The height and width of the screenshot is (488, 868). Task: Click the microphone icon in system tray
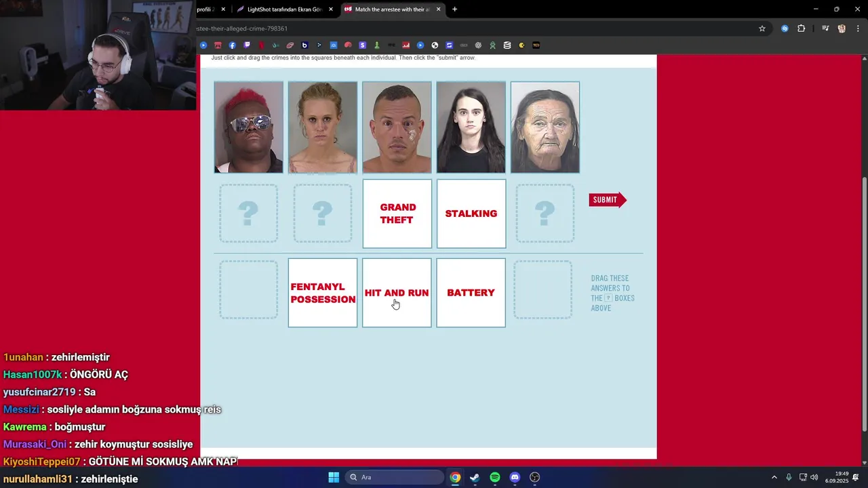tap(789, 477)
